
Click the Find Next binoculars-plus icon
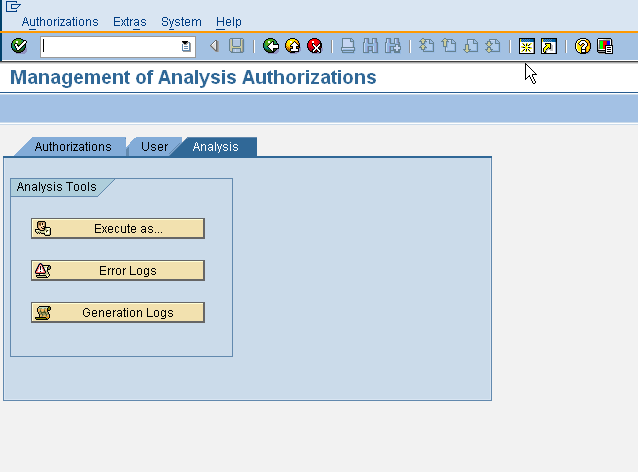[x=393, y=46]
